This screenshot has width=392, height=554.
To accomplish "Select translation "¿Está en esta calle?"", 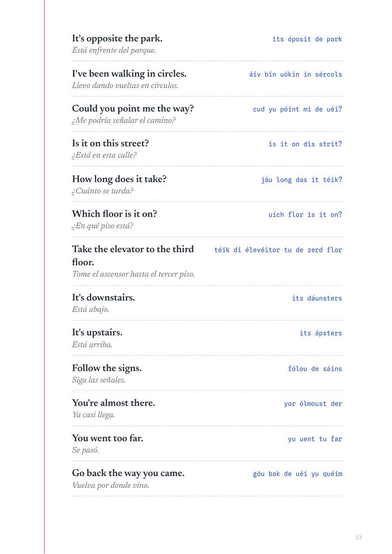I will point(104,155).
